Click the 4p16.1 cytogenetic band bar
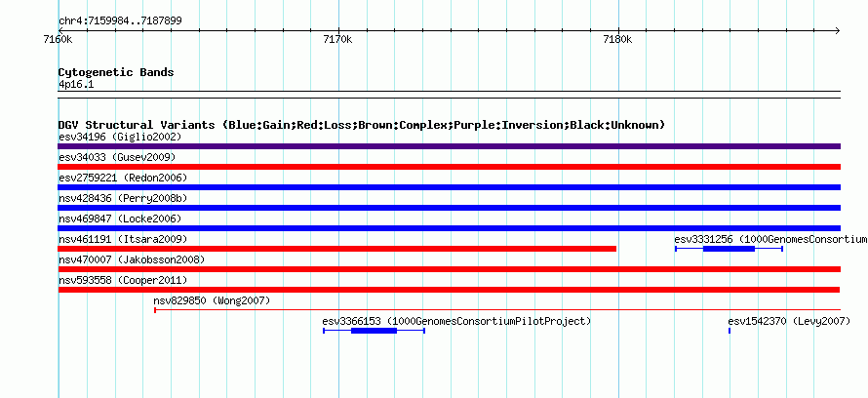868x398 pixels. pos(449,95)
